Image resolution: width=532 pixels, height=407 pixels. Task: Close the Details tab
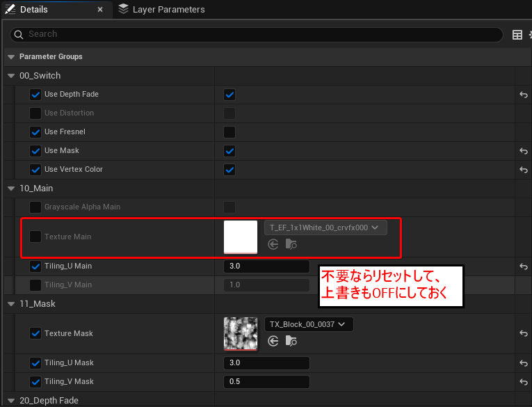[x=100, y=10]
